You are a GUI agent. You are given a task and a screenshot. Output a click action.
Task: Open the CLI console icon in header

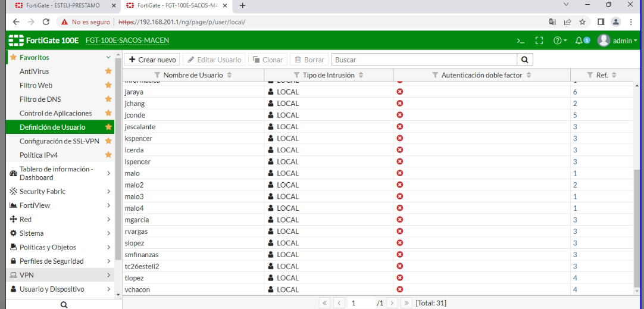click(521, 40)
